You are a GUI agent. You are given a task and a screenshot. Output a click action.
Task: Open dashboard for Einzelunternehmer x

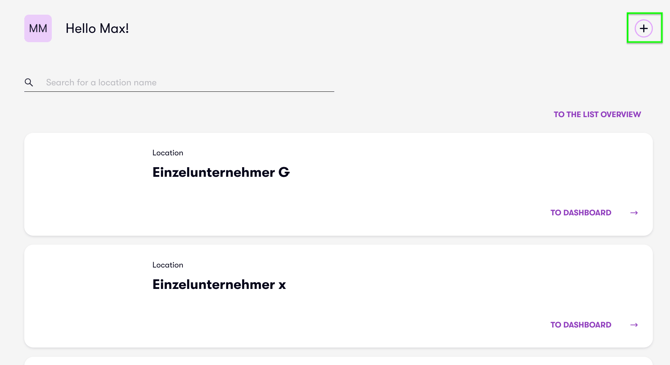[x=581, y=325]
